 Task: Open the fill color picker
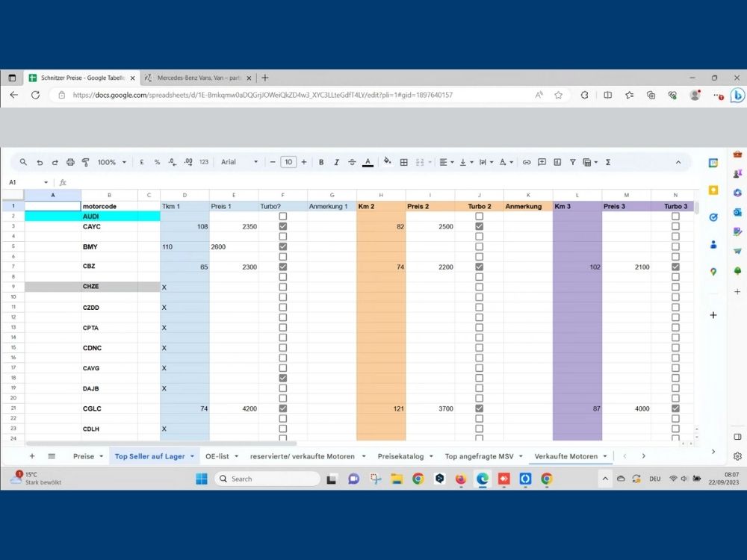[x=387, y=161]
